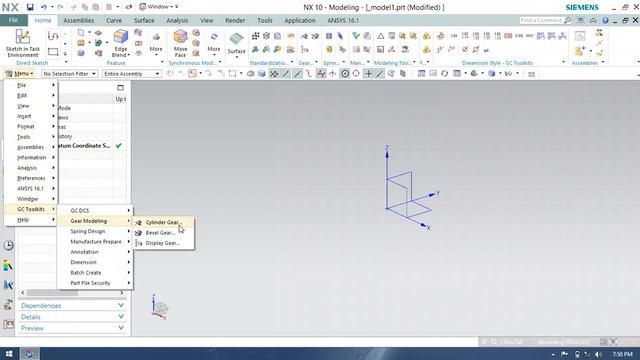Expand the Dependencies panel
This screenshot has height=360, width=640.
pos(73,306)
